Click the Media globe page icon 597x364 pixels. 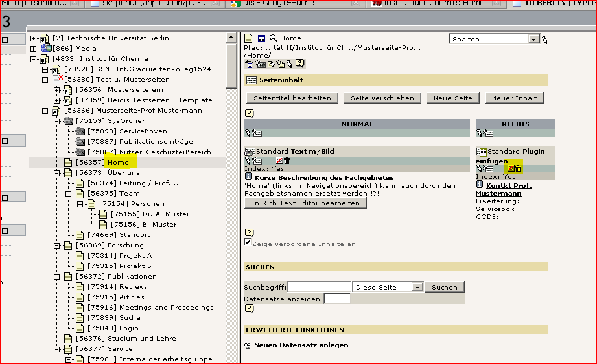tap(46, 48)
